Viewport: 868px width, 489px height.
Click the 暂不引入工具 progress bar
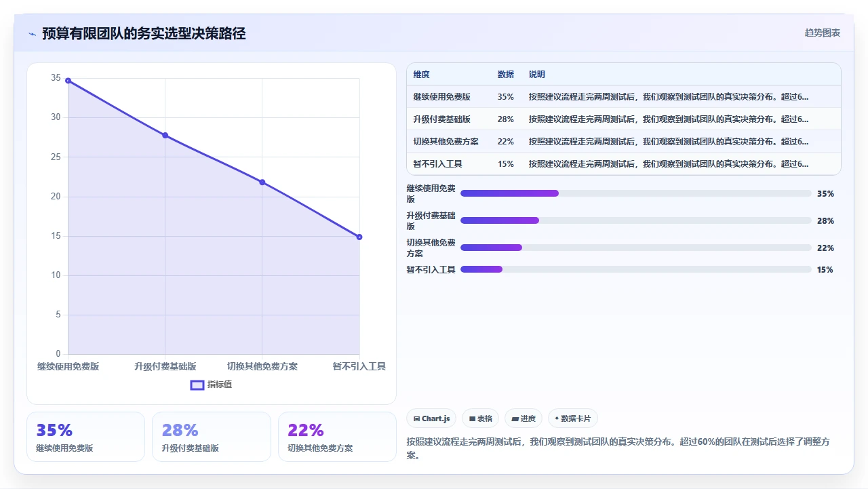636,269
